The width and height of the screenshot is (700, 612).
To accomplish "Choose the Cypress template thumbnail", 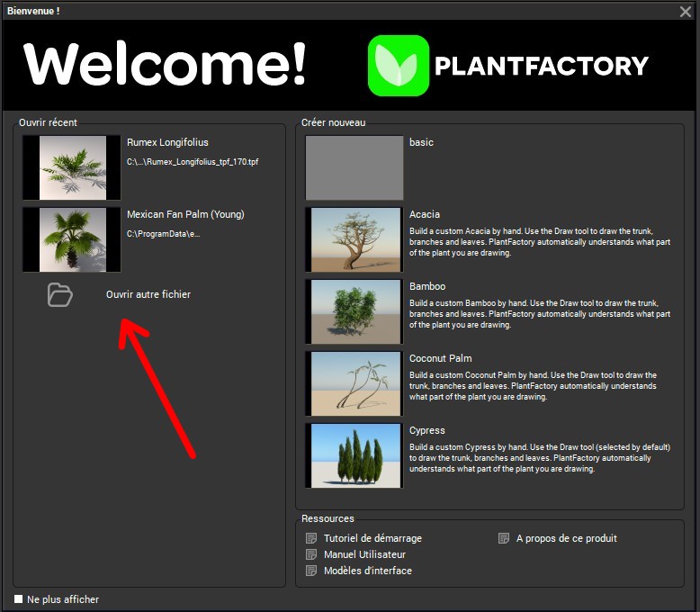I will coord(354,455).
